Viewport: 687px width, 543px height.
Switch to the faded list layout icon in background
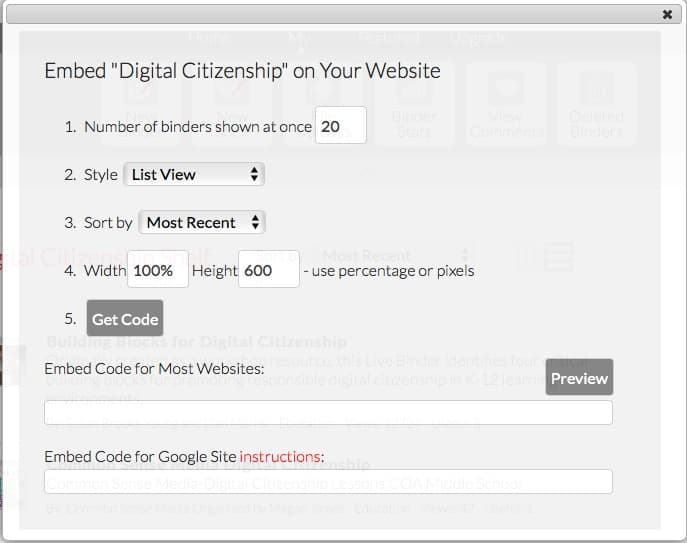(557, 256)
